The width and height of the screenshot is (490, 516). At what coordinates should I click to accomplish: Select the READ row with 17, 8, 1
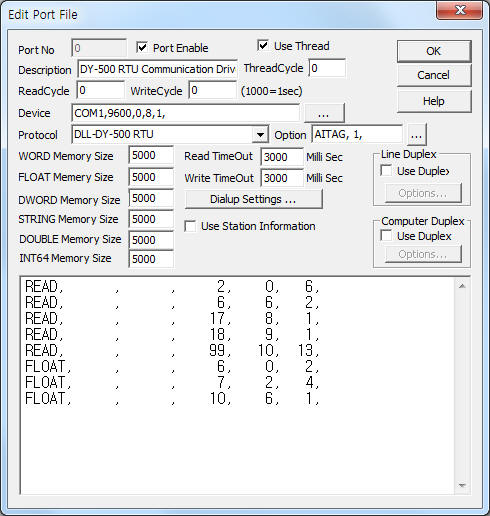tap(172, 319)
